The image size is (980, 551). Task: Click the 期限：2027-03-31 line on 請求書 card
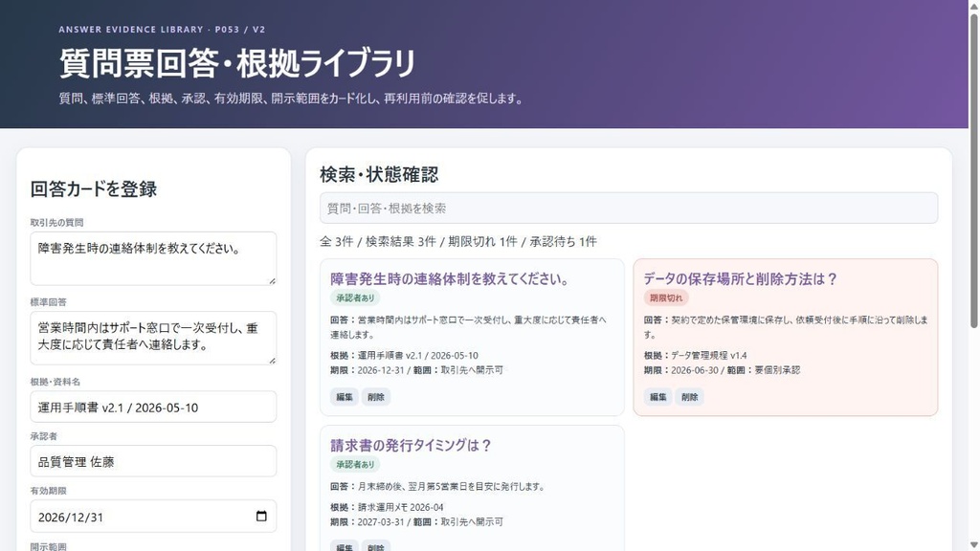417,521
